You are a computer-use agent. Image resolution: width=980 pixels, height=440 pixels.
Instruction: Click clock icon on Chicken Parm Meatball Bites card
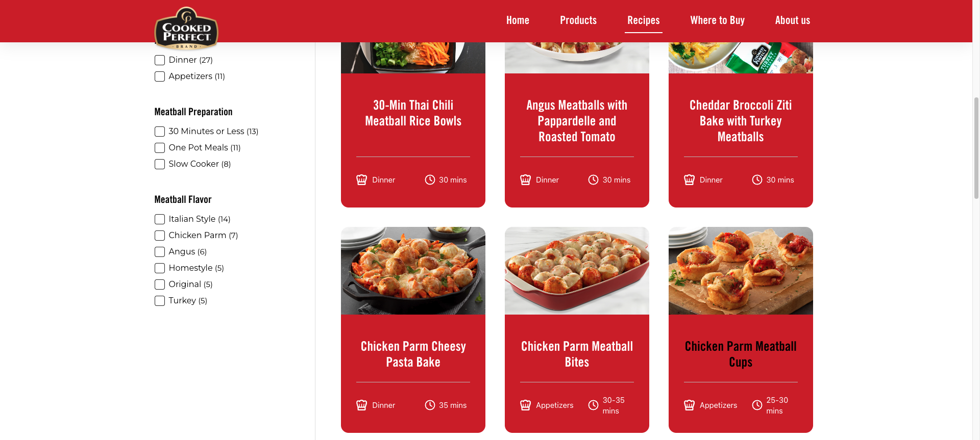pyautogui.click(x=593, y=405)
